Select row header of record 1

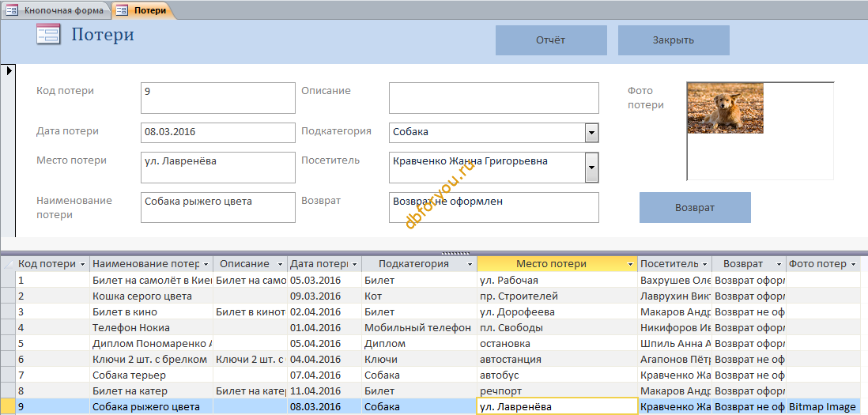[x=8, y=280]
